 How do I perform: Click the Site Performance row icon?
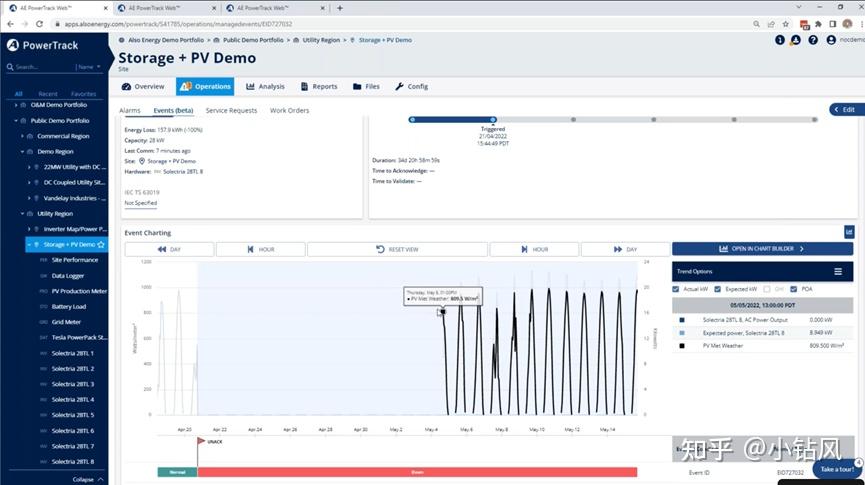44,260
